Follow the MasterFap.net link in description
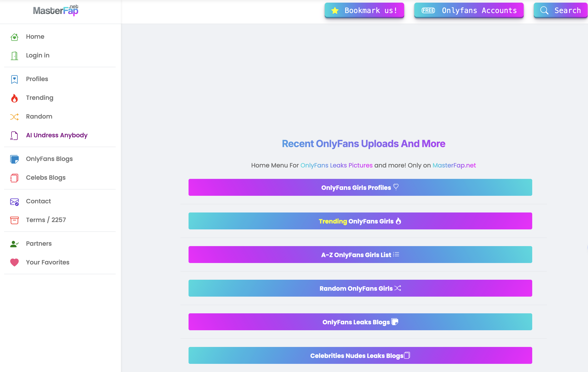This screenshot has height=372, width=588. point(454,165)
